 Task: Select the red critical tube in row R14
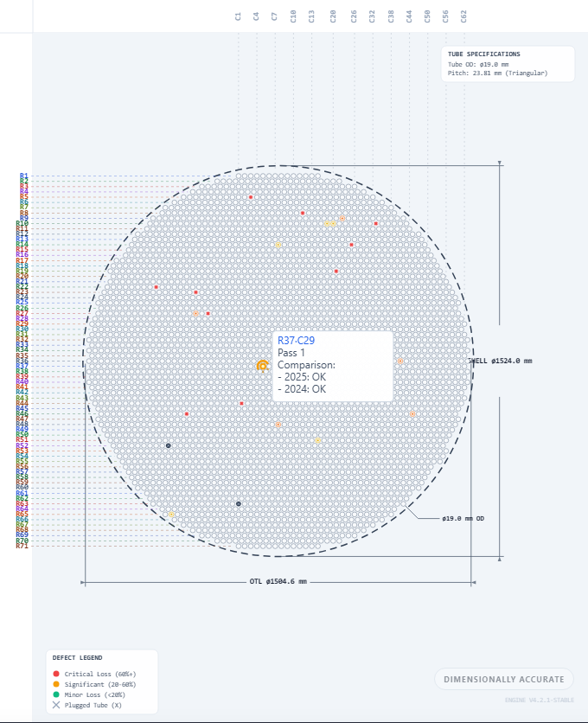pyautogui.click(x=351, y=245)
